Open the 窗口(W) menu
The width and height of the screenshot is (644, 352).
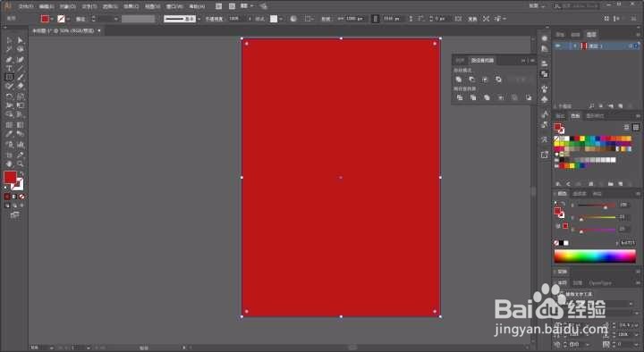pos(174,6)
